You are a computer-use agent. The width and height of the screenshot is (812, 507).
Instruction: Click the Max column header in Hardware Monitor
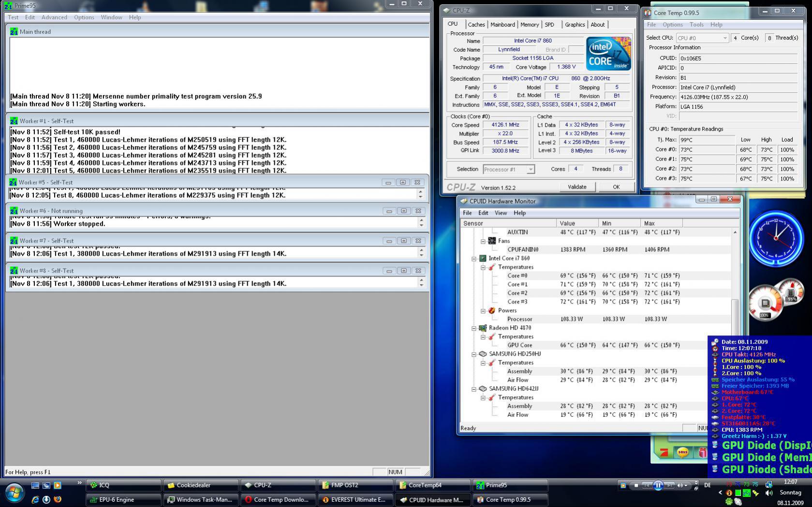click(662, 223)
